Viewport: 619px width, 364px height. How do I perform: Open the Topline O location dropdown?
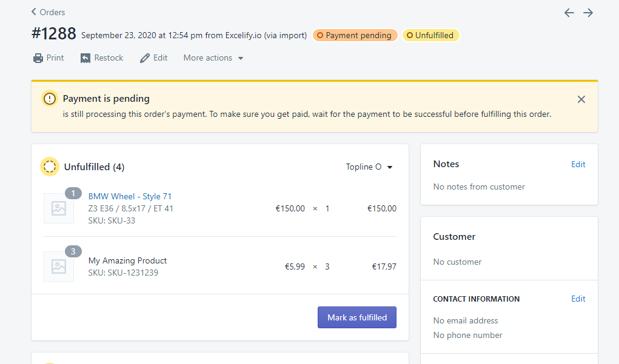369,167
